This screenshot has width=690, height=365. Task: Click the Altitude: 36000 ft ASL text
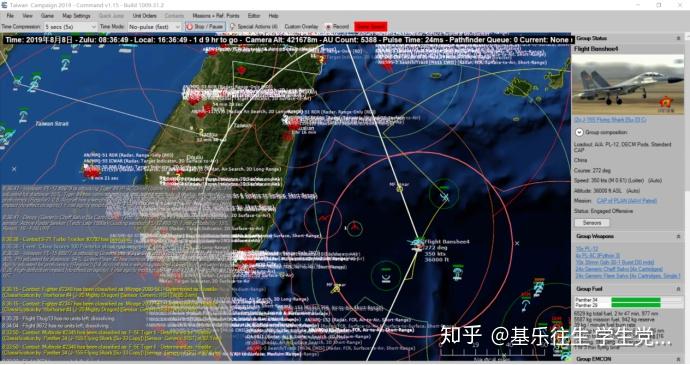click(607, 191)
